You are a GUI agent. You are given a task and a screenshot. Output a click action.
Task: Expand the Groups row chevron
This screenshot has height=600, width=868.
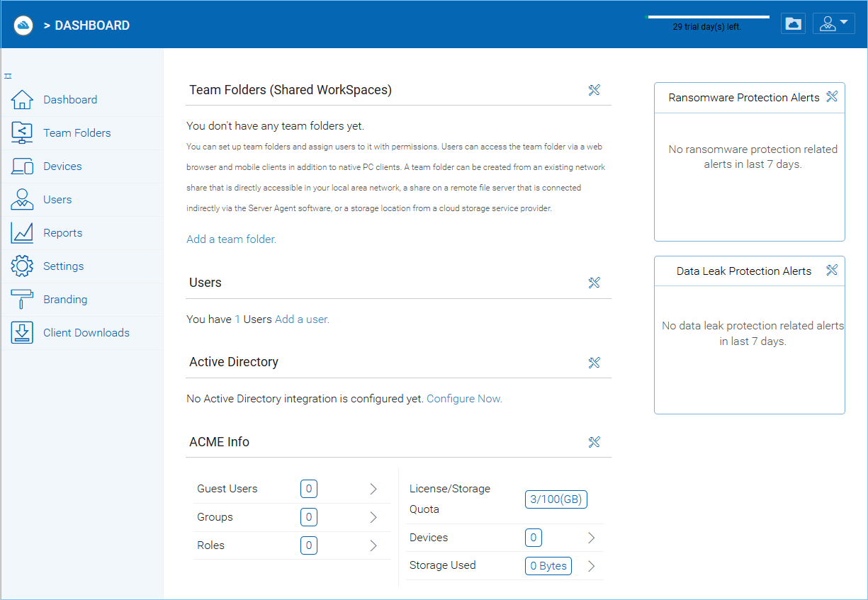click(x=373, y=517)
